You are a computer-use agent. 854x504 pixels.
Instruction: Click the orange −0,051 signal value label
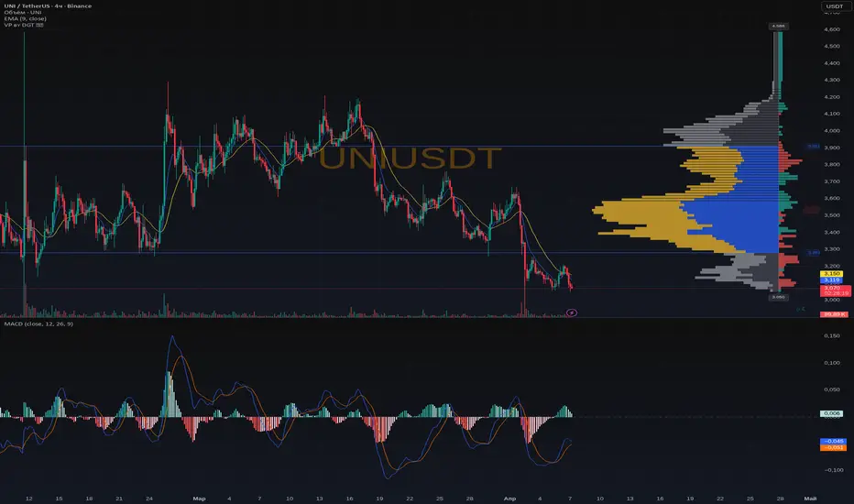click(x=833, y=447)
